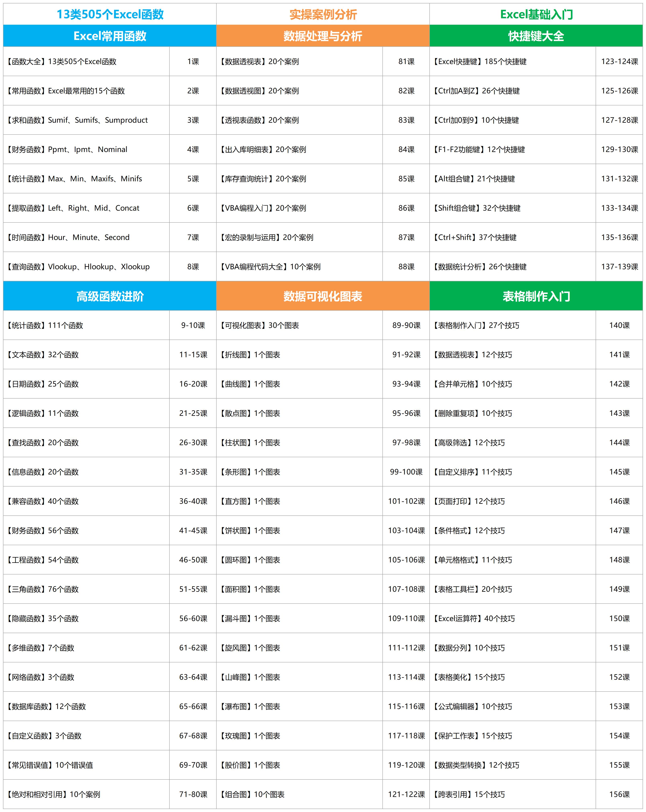This screenshot has width=646, height=812.
Task: Select the '表格制作入门' header
Action: (x=536, y=296)
